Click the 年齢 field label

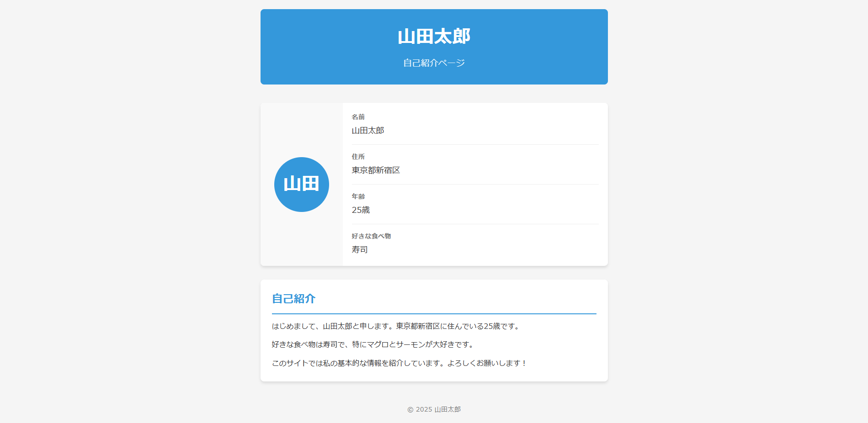pos(358,196)
